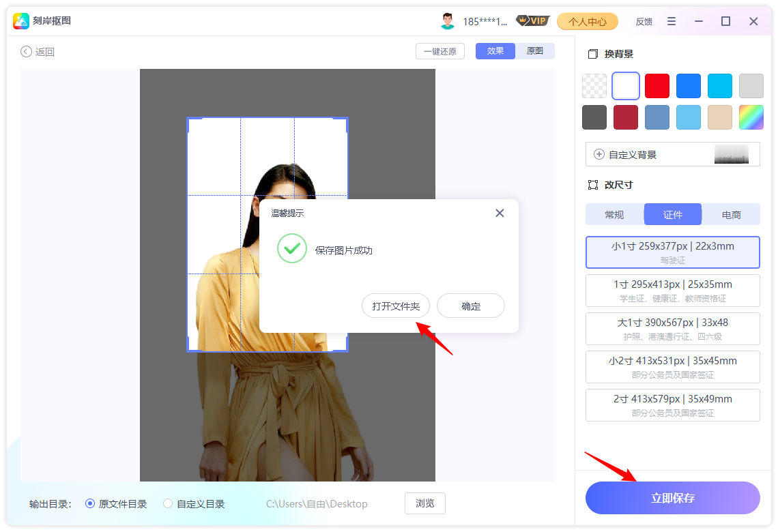Screen dimensions: 778x532
Task: Choose the steel blue background swatch
Action: 657,117
